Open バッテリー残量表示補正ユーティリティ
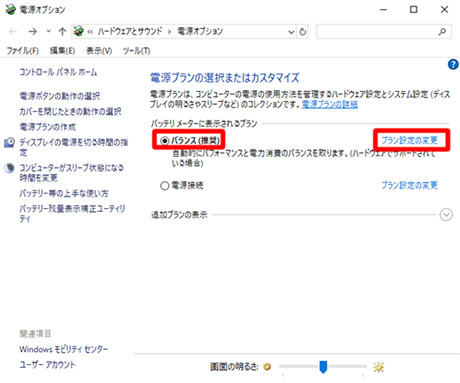Image resolution: width=460 pixels, height=383 pixels. click(x=72, y=214)
